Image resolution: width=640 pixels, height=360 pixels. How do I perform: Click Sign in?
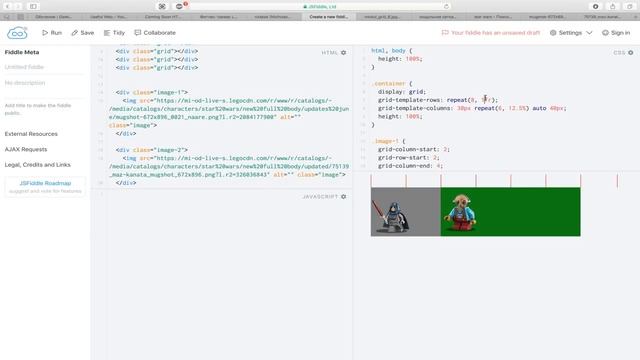[616, 33]
